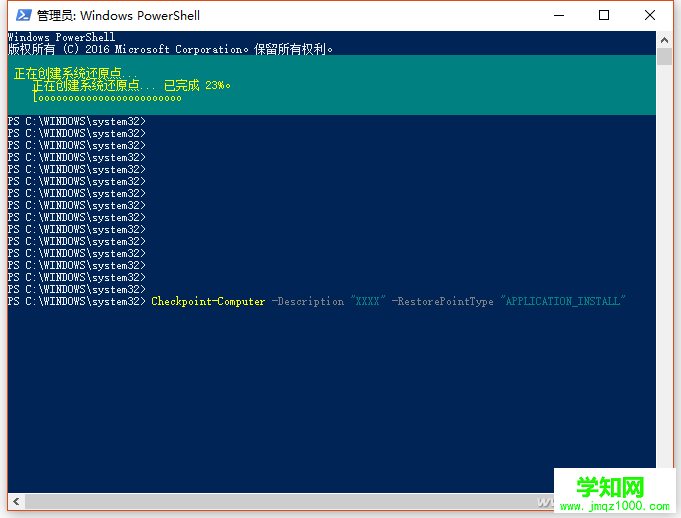Click the "APPLICATION_INSTALL" value
Image resolution: width=681 pixels, height=518 pixels.
pyautogui.click(x=563, y=301)
